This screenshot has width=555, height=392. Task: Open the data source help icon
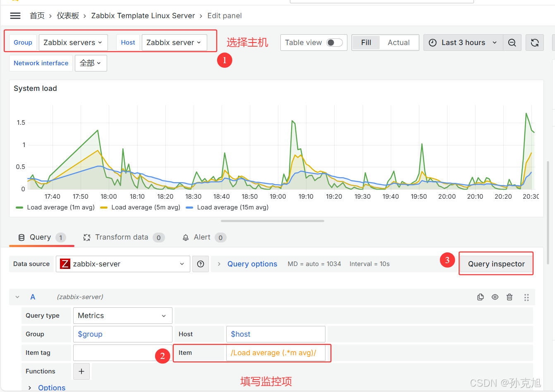(201, 264)
